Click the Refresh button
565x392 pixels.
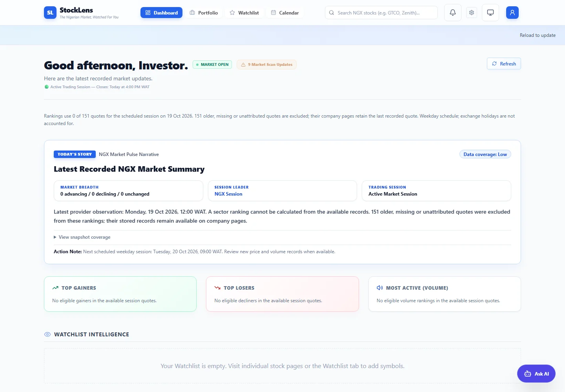click(x=504, y=64)
